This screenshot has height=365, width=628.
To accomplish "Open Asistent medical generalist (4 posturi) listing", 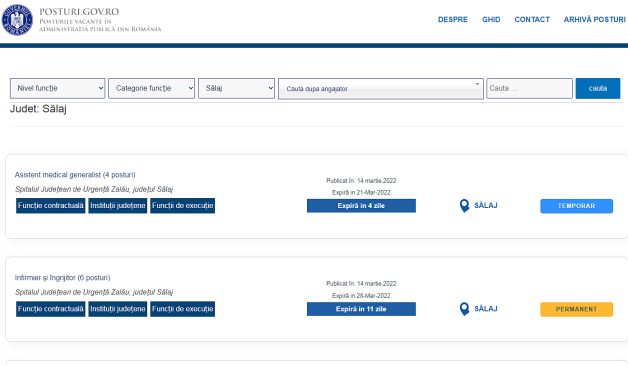I will tap(75, 175).
